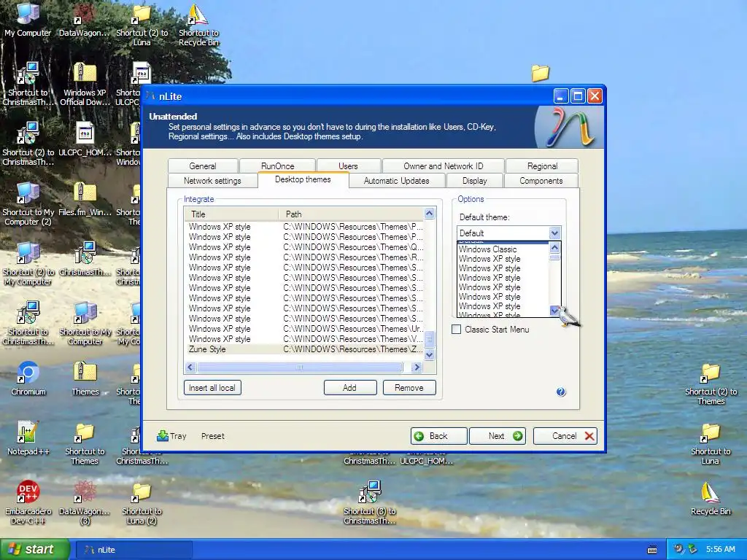The width and height of the screenshot is (747, 560).
Task: Click the Tray button
Action: click(171, 436)
